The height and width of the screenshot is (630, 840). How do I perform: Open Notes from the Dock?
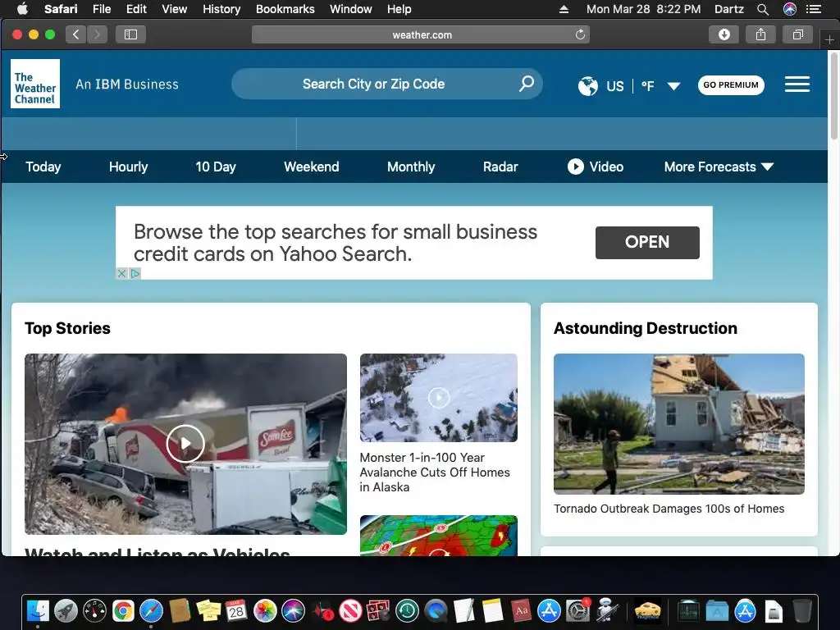click(x=492, y=610)
